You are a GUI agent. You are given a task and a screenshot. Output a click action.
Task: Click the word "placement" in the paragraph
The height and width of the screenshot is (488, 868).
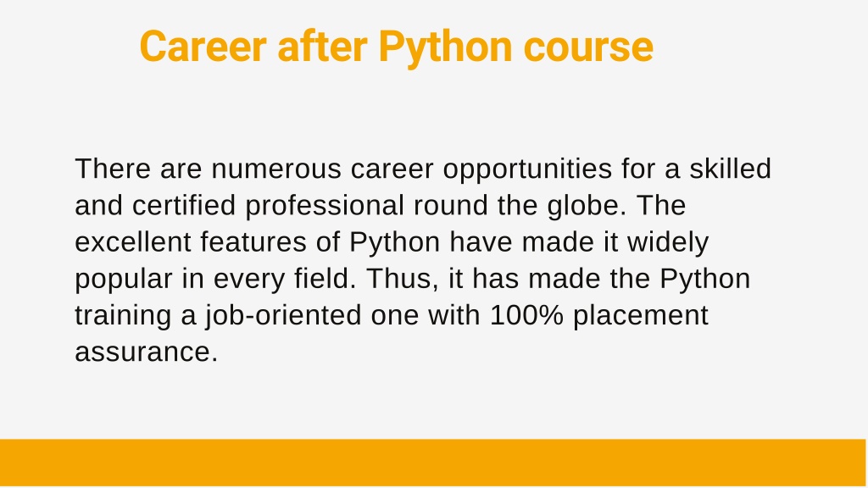click(x=641, y=317)
